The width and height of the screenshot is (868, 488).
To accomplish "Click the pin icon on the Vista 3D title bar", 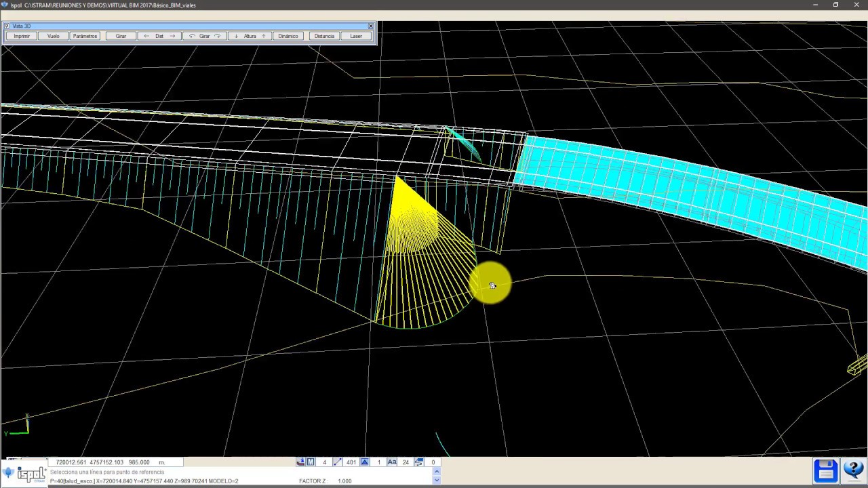I will (7, 26).
